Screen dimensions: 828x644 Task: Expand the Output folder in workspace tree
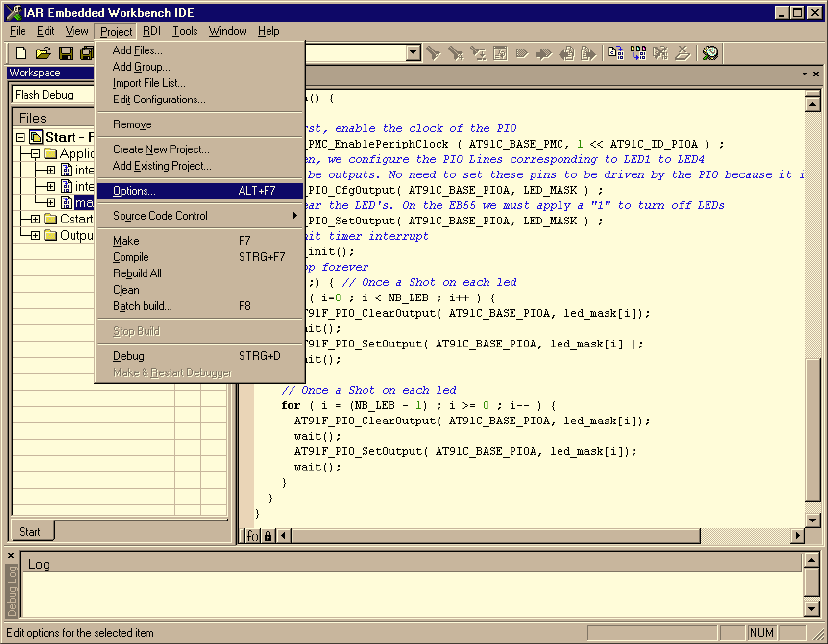[x=36, y=236]
